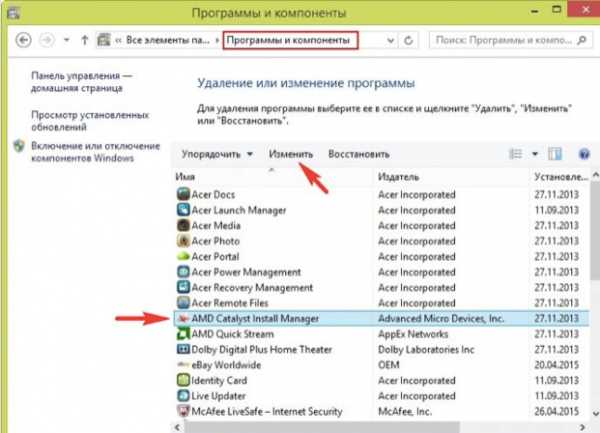Select the eBay Worldwide icon

click(183, 364)
